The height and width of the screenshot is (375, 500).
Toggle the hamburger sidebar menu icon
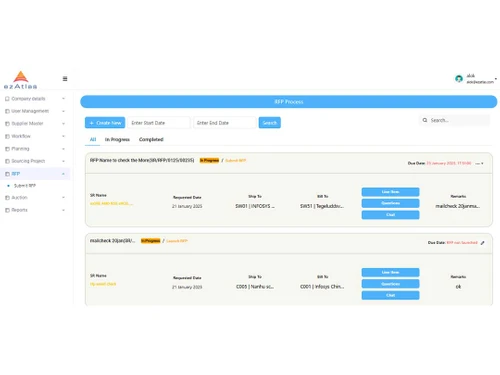click(65, 79)
